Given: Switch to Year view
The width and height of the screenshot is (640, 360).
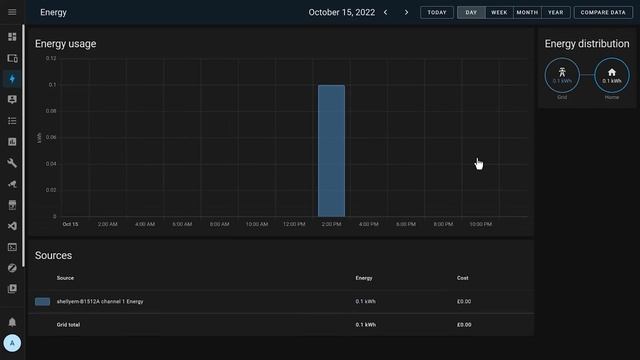Looking at the screenshot, I should (556, 12).
